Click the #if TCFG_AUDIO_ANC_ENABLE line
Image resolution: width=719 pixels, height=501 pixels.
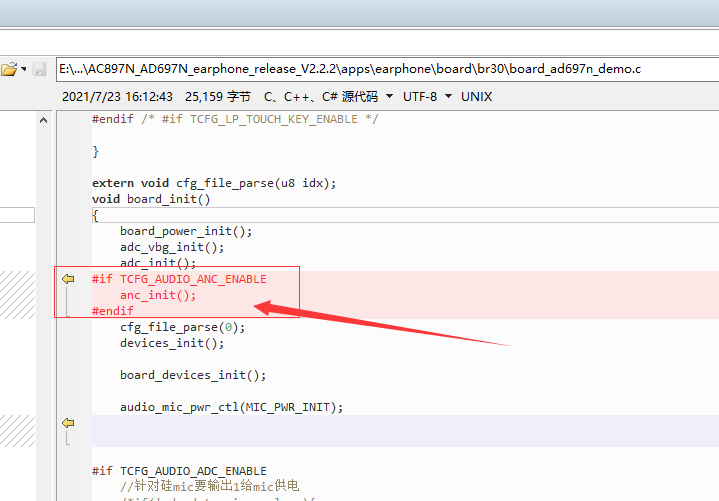click(179, 279)
